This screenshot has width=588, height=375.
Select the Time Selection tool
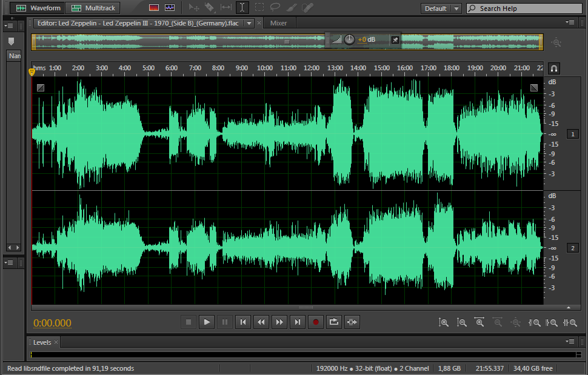click(242, 7)
